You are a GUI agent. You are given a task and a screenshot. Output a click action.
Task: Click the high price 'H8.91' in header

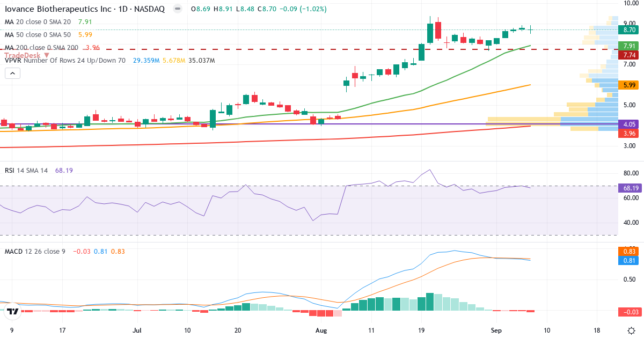tap(223, 9)
